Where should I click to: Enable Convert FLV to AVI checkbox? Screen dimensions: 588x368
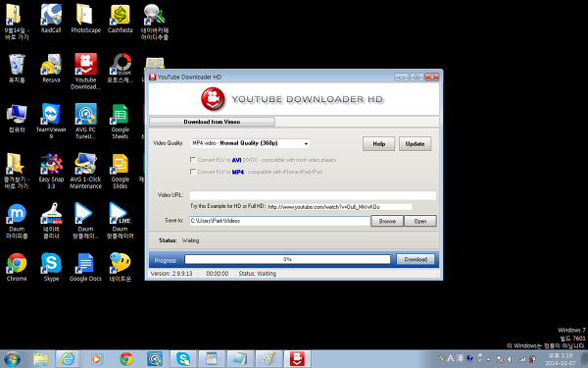click(193, 160)
